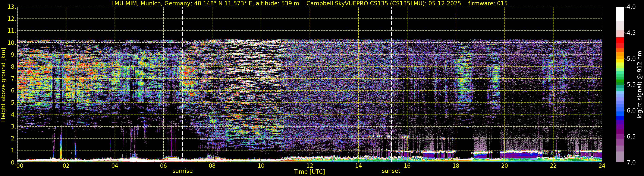Click the colorbar tick label '-5.0'

point(630,59)
